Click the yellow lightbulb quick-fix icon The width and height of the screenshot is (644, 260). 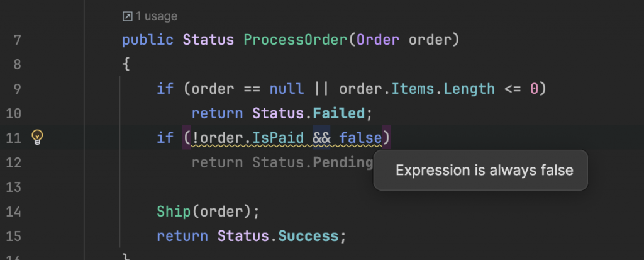tap(37, 137)
